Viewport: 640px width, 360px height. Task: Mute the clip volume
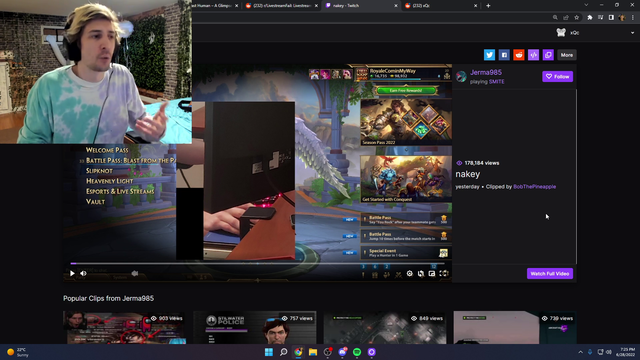[83, 273]
